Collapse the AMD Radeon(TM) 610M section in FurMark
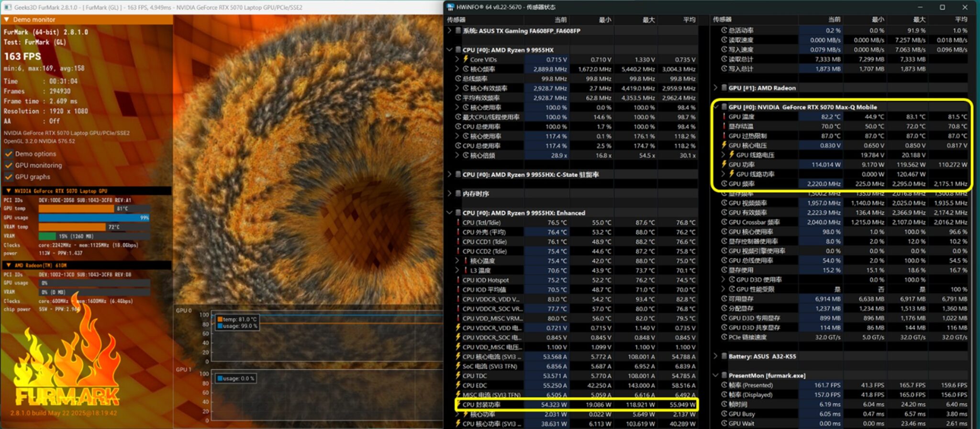Image resolution: width=980 pixels, height=429 pixels. click(8, 265)
